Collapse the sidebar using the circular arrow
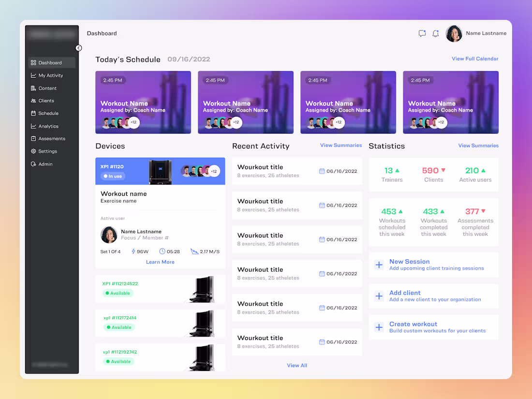This screenshot has height=399, width=532. [78, 48]
